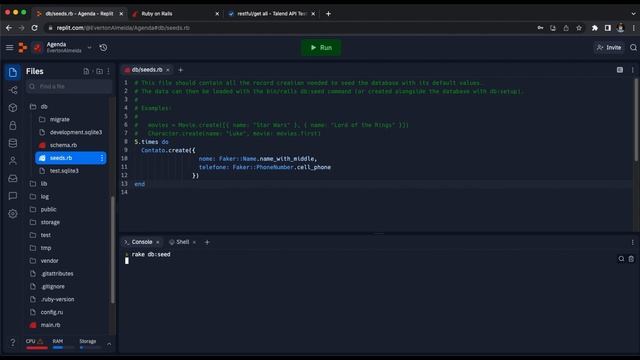Open browser extensions puzzle icon
Image resolution: width=640 pixels, height=360 pixels.
point(595,28)
